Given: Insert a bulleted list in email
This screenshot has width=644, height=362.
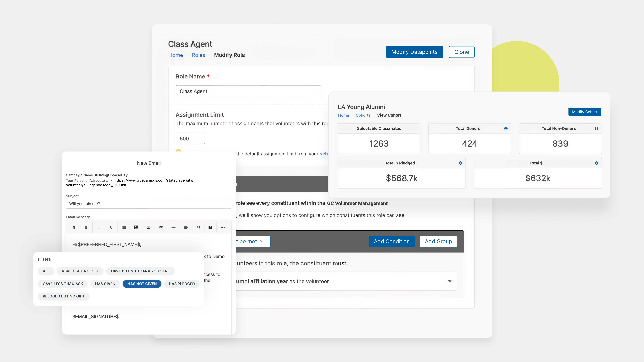Looking at the screenshot, I should coord(124,227).
